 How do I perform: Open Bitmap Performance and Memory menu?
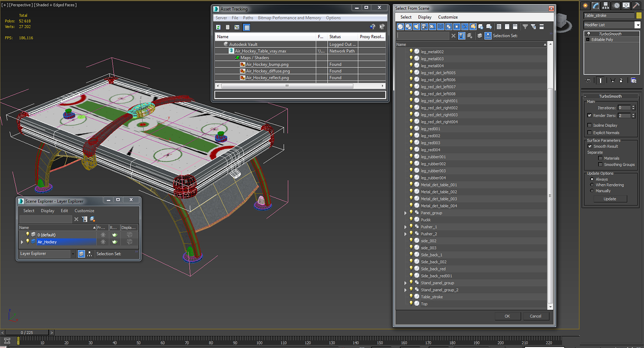pos(289,18)
